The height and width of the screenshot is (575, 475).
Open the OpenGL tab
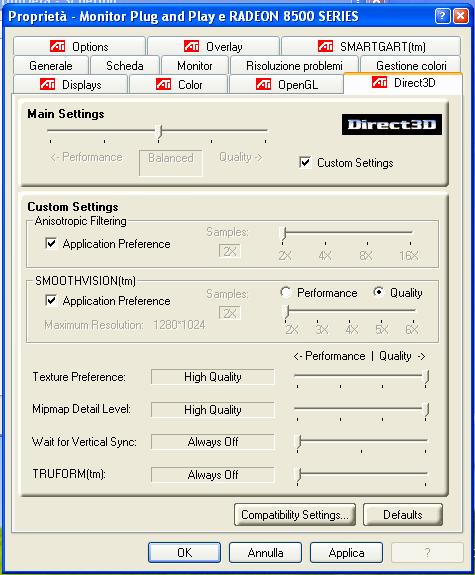(286, 84)
